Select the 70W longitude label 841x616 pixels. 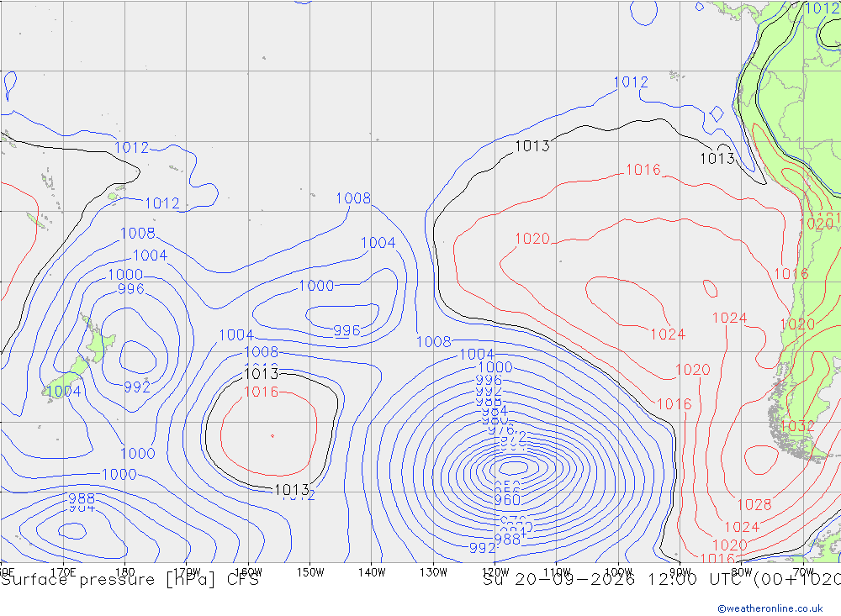(803, 572)
